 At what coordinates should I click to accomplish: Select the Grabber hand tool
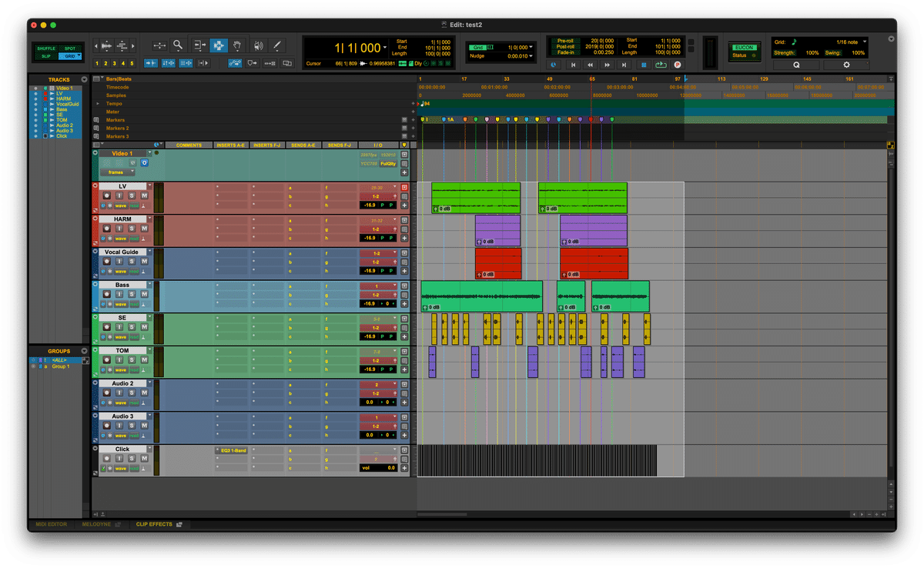[x=238, y=45]
